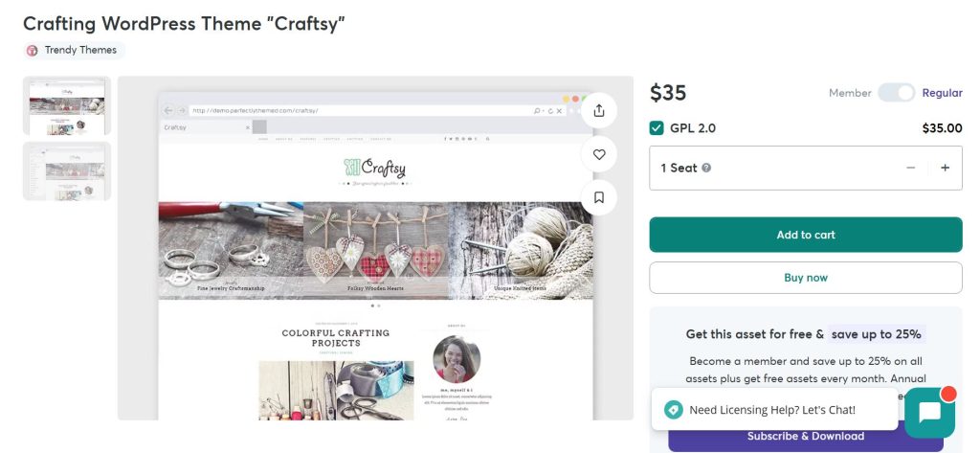Open the chat bubble widget icon
The image size is (980, 453).
[x=929, y=413]
